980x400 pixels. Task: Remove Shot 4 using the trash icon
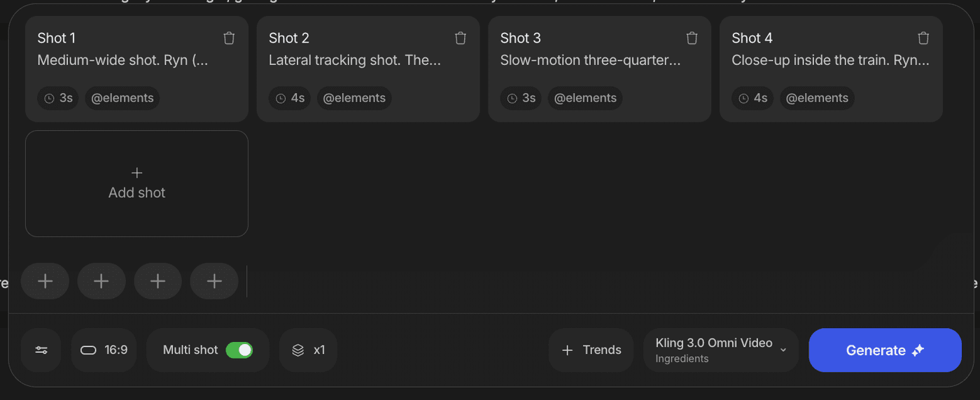click(x=923, y=38)
